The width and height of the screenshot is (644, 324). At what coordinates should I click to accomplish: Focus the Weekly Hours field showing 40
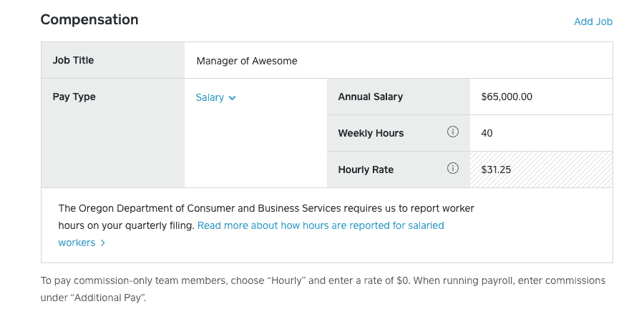click(x=541, y=133)
